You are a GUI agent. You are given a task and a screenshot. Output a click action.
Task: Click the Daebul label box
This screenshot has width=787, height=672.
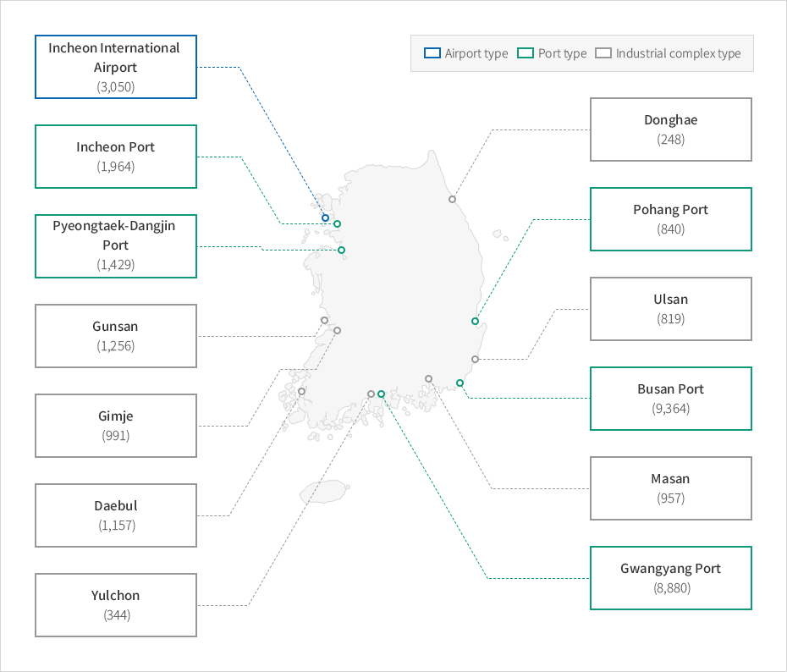click(116, 515)
